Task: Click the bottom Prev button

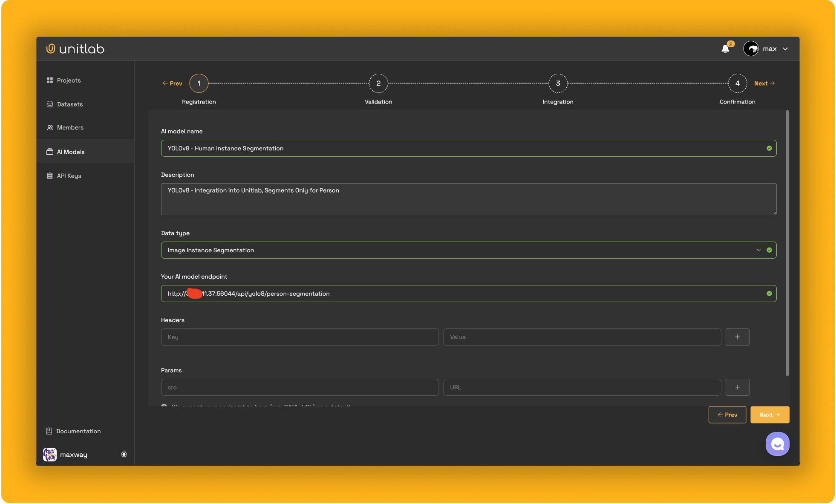Action: 727,415
